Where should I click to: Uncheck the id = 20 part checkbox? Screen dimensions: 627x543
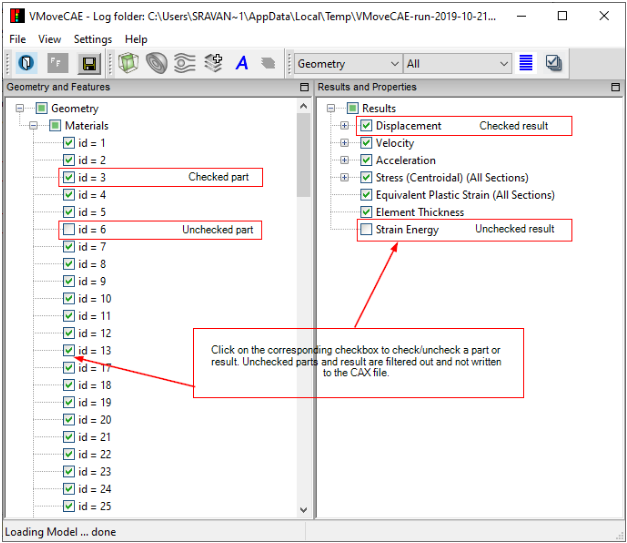pos(69,419)
